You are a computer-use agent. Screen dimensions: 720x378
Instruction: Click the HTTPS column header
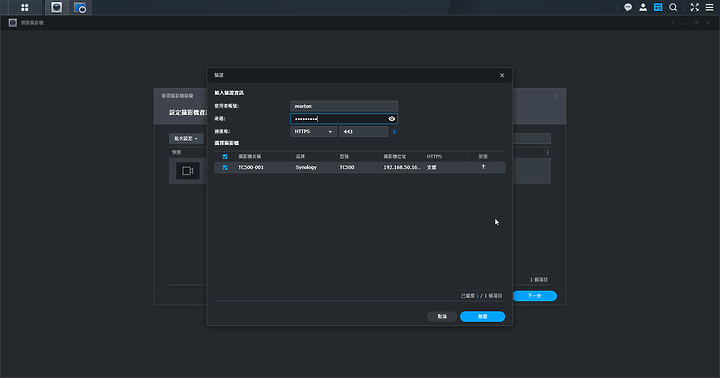[434, 157]
